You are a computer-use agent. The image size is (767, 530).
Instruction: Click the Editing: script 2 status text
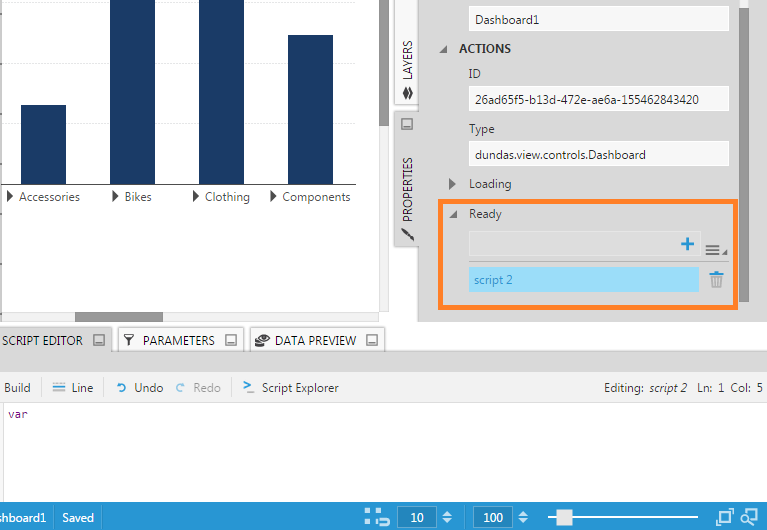coord(645,388)
